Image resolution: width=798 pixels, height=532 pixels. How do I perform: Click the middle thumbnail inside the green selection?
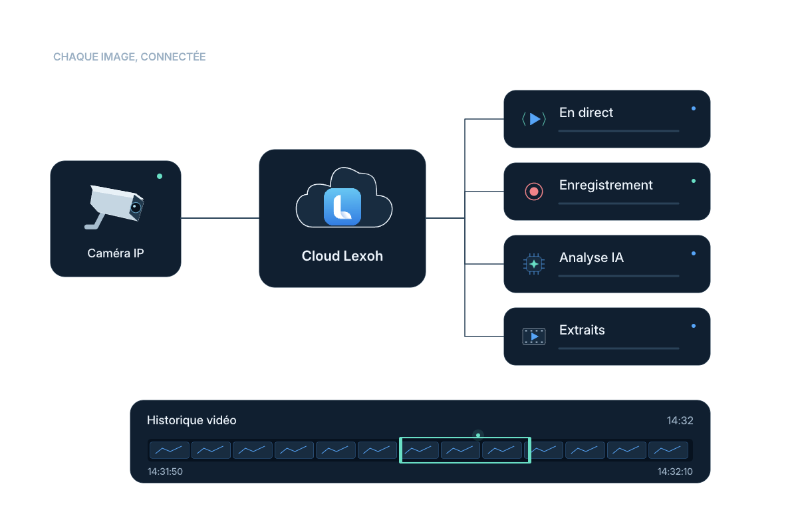click(460, 450)
